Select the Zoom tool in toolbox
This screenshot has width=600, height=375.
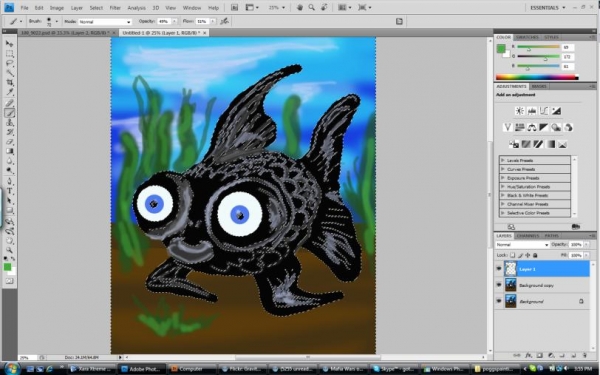tap(9, 250)
